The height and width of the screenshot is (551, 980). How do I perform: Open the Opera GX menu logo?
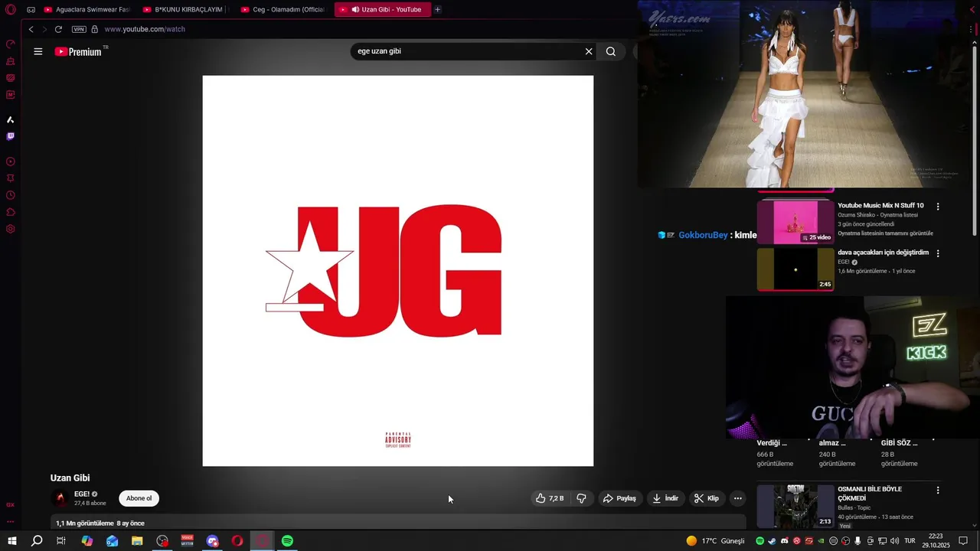click(11, 10)
